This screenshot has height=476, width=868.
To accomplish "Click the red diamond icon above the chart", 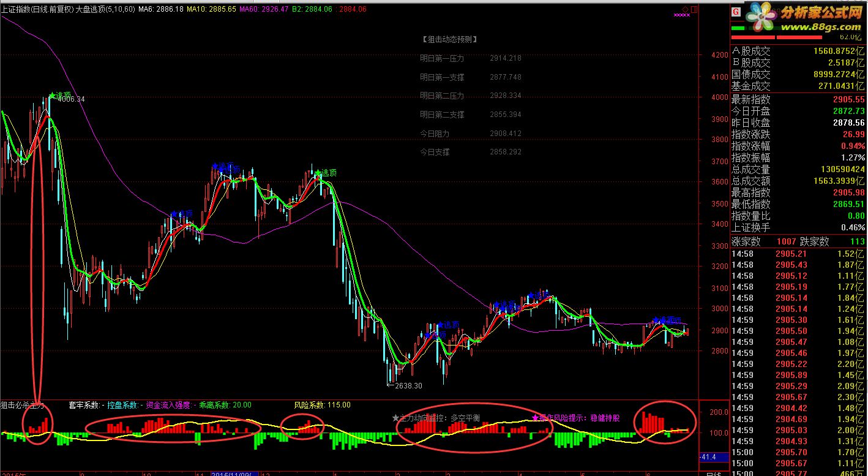I will 686,10.
